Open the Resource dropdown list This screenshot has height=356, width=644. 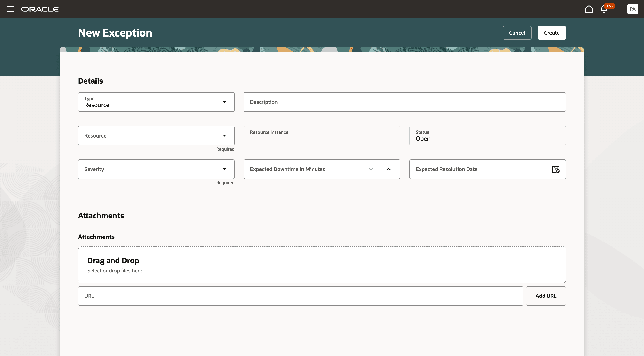[224, 136]
